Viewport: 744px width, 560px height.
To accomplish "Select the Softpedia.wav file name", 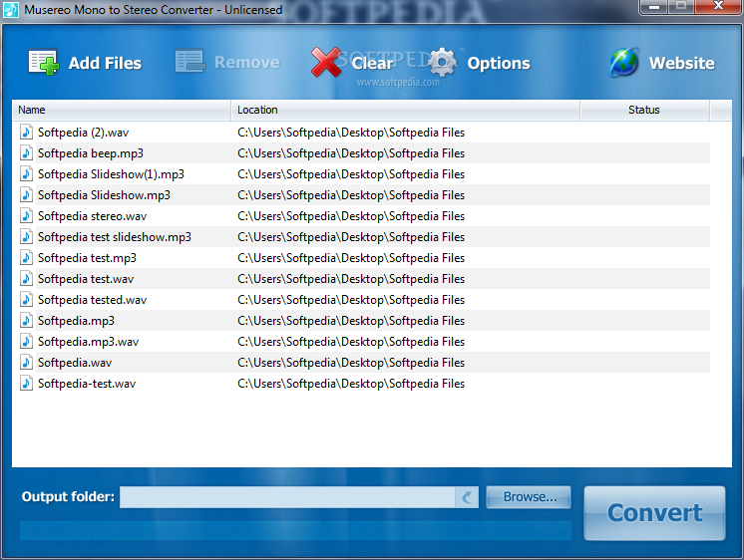I will pos(75,363).
